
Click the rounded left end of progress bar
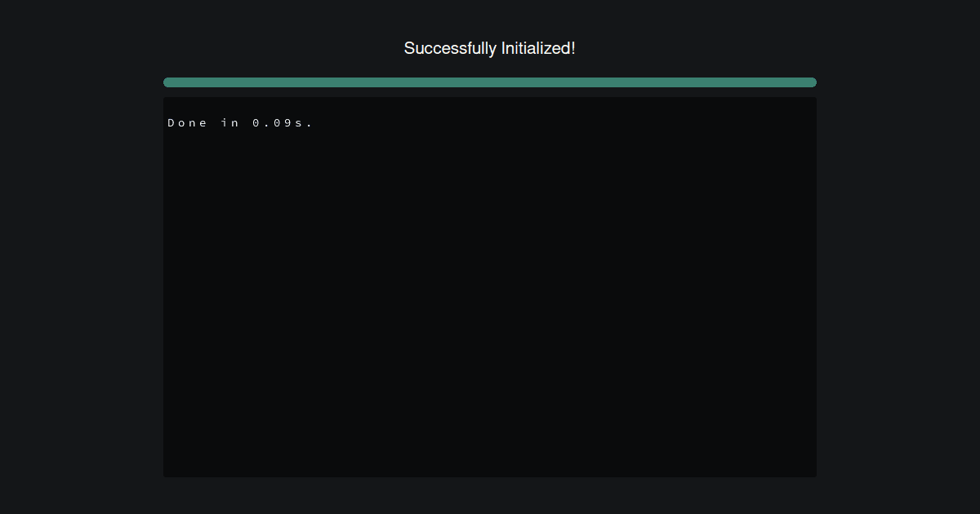pyautogui.click(x=167, y=82)
